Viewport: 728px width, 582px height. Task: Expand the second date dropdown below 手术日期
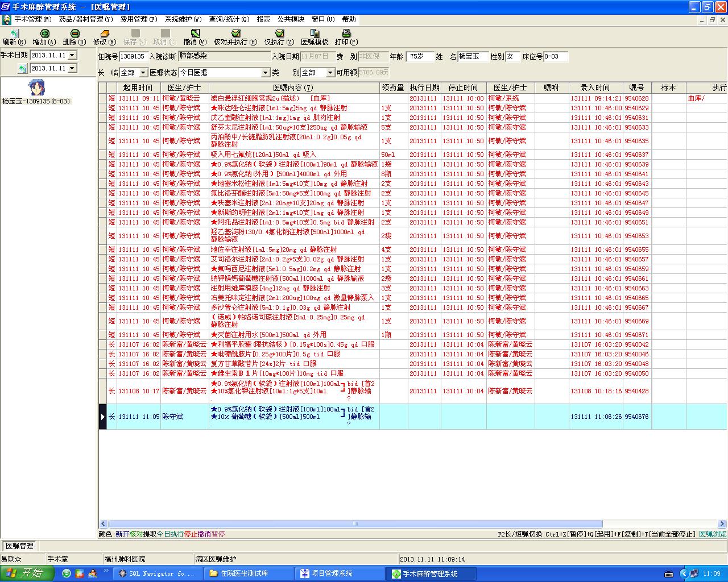pos(72,68)
